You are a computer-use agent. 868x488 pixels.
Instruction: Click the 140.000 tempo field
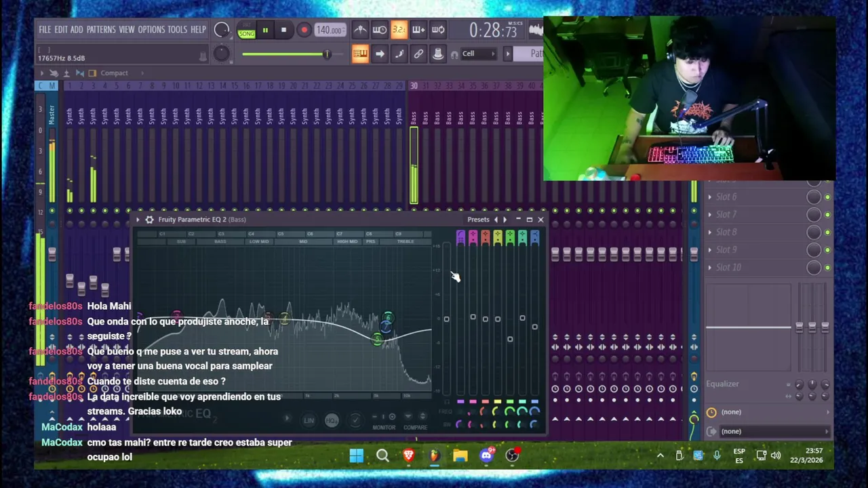[x=329, y=30]
